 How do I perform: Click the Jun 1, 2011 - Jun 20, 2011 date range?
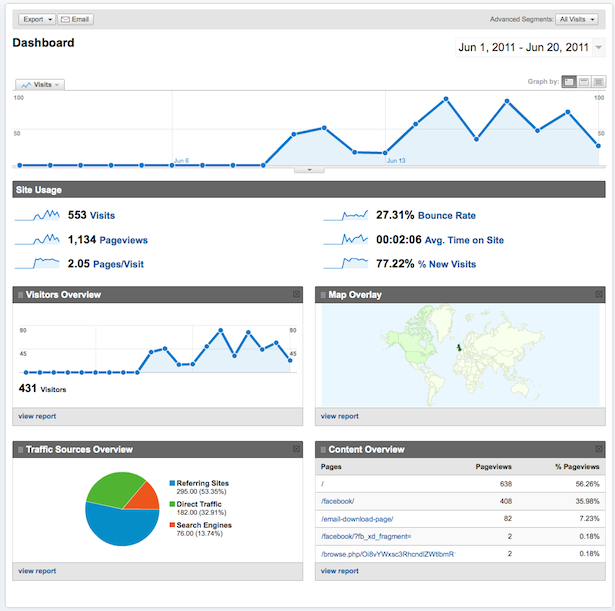(524, 47)
